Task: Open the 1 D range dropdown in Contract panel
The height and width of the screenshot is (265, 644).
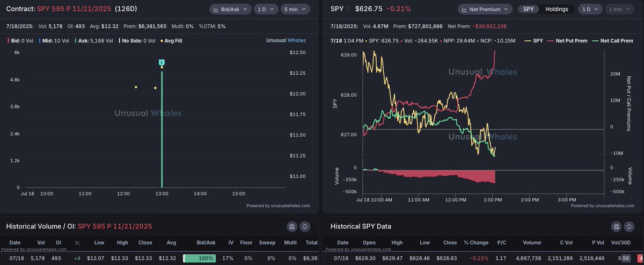Action: 265,9
